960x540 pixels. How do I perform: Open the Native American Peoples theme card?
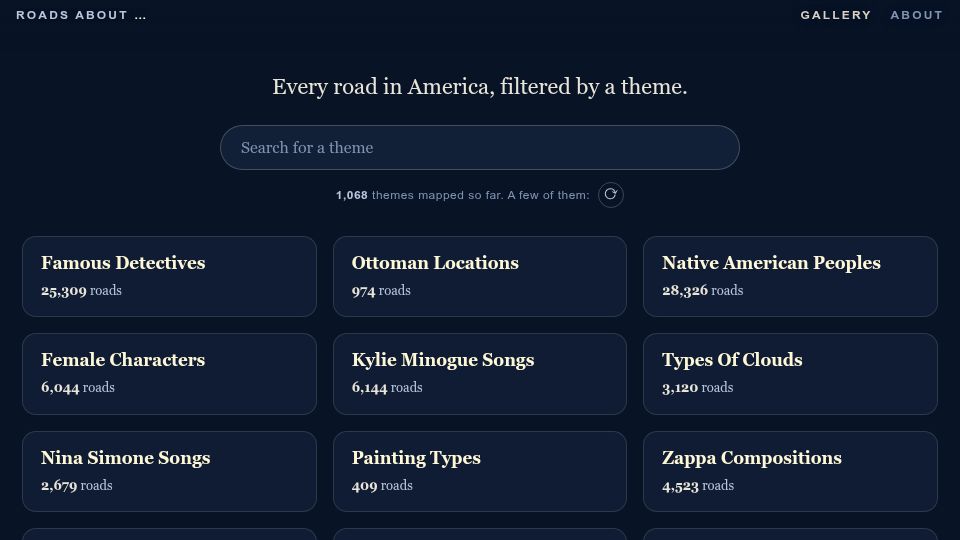tap(790, 276)
